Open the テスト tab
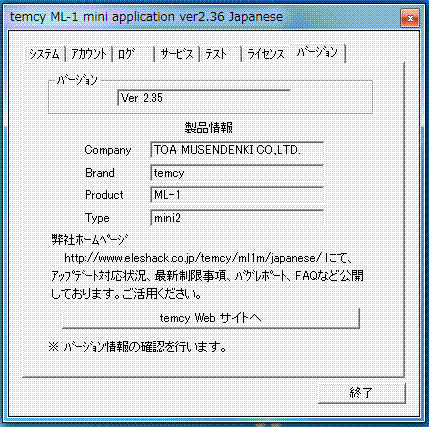The height and width of the screenshot is (427, 429). coord(220,54)
